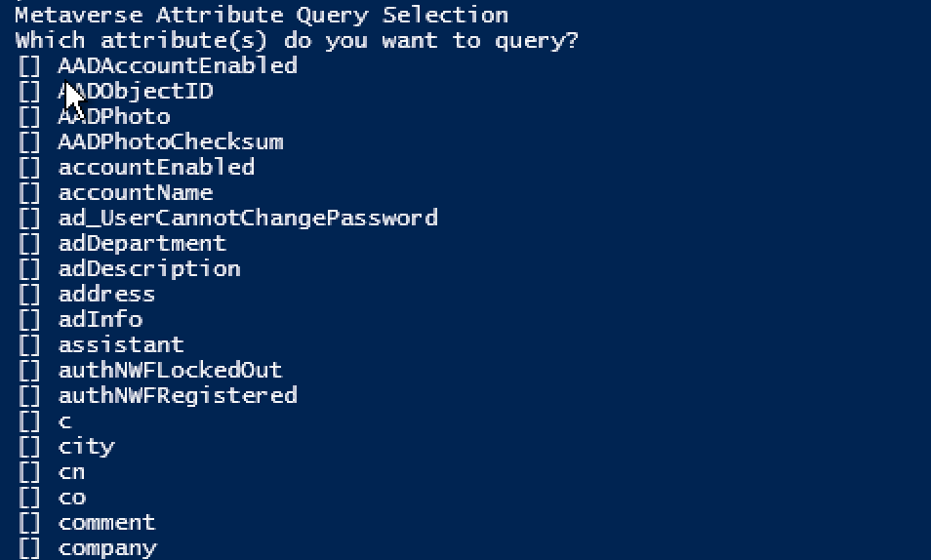Image resolution: width=931 pixels, height=560 pixels.
Task: Select the AADPhoto attribute checkbox
Action: 29,117
